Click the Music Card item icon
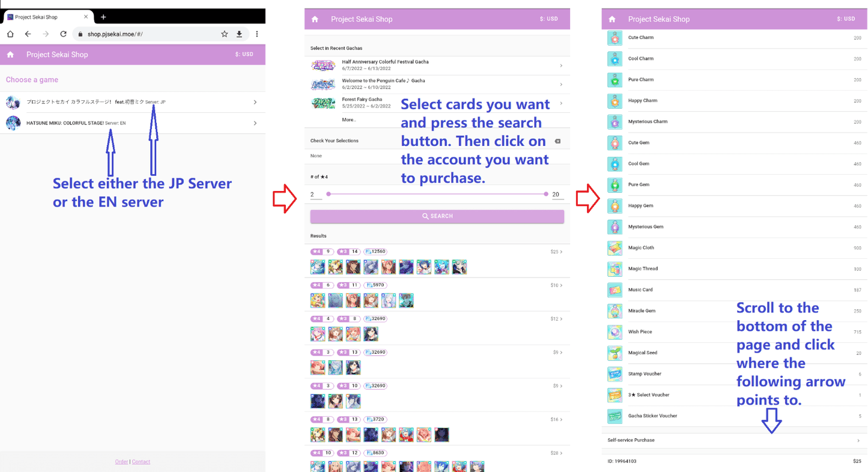Viewport: 868px width, 472px height. [615, 290]
